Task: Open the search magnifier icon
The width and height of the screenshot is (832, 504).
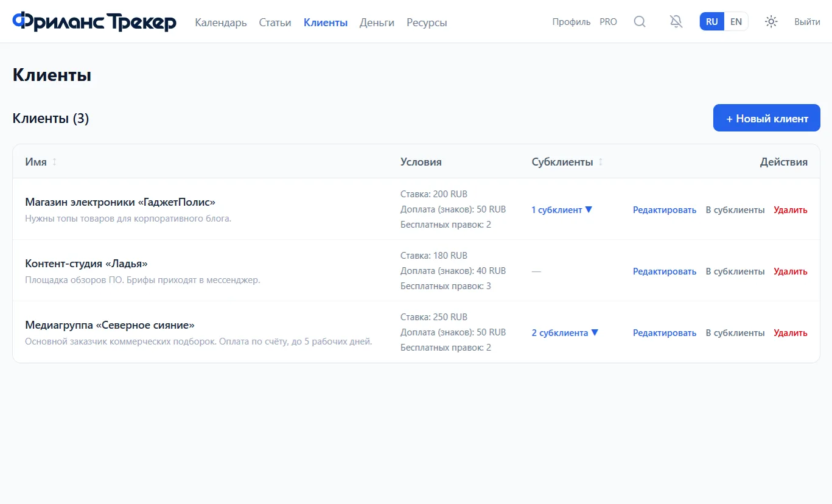Action: pyautogui.click(x=640, y=22)
